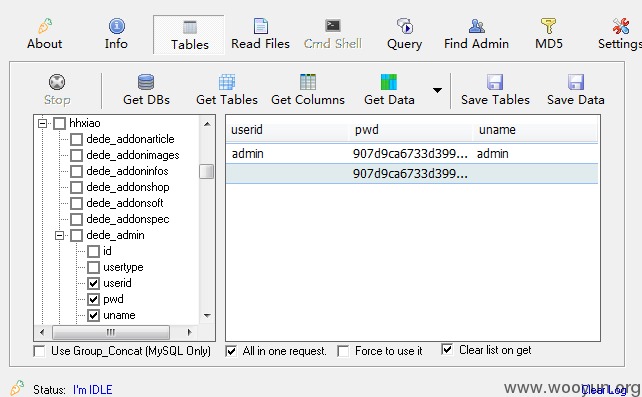
Task: Click the Get DBs database icon
Action: point(146,82)
